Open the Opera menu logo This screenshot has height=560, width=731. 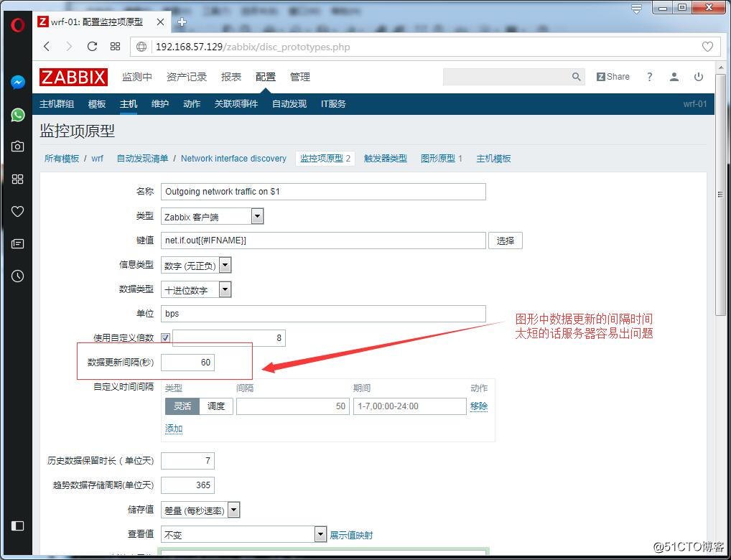click(17, 24)
